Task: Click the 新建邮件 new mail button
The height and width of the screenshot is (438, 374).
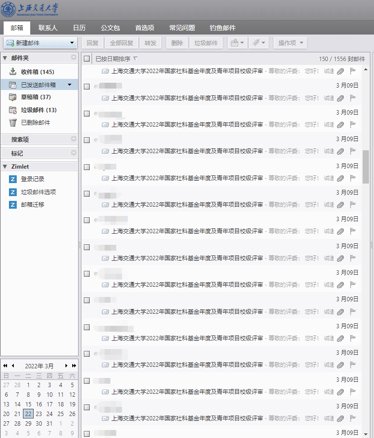Action: (37, 43)
